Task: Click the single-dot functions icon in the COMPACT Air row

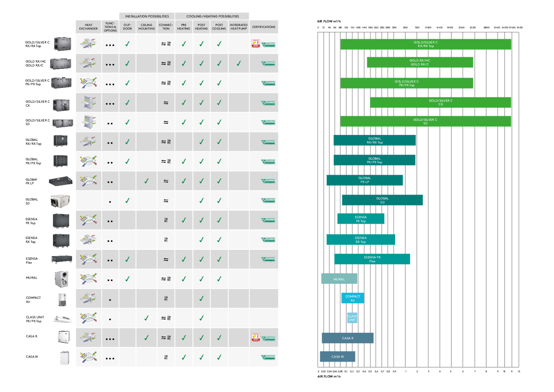Action: [110, 300]
